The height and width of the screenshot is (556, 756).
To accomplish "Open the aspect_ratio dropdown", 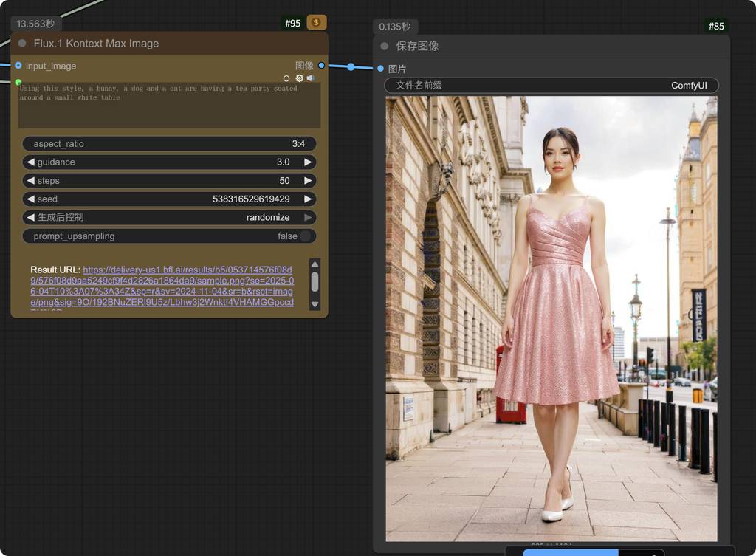I will click(x=169, y=144).
